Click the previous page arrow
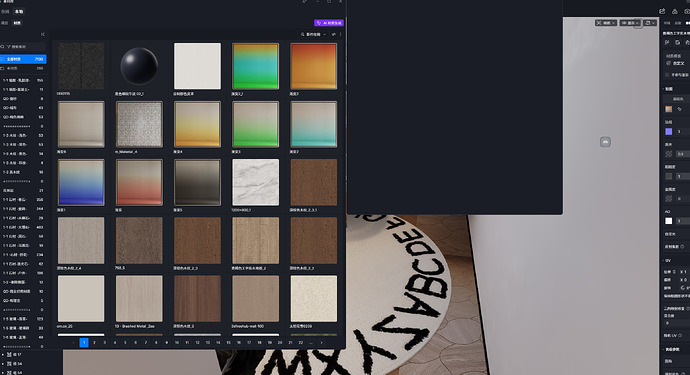The image size is (690, 375). click(73, 342)
